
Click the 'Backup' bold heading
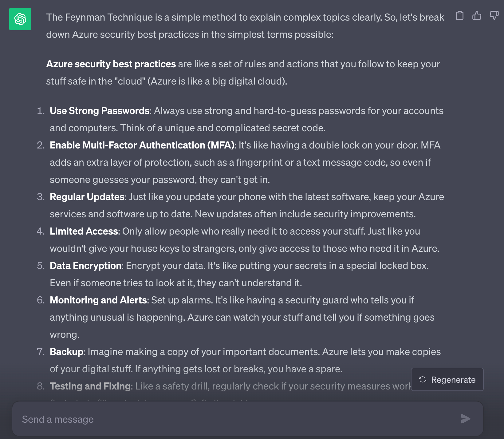pyautogui.click(x=66, y=352)
